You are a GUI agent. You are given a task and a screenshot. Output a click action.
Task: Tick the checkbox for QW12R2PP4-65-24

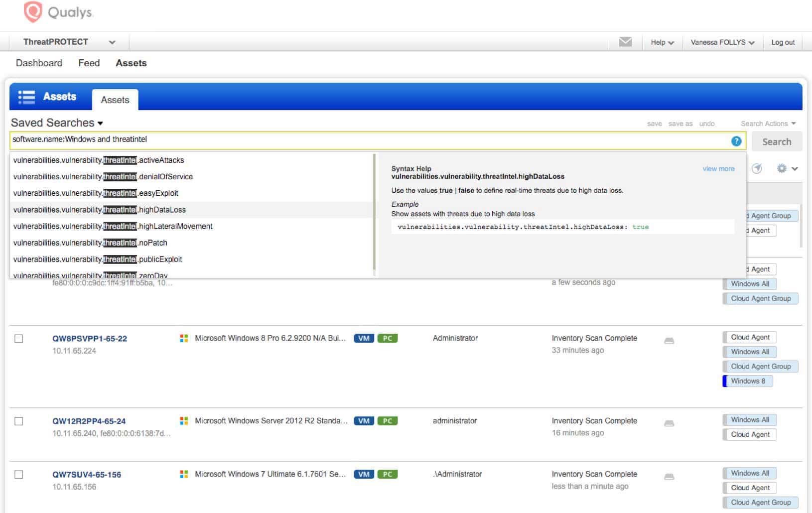click(19, 421)
